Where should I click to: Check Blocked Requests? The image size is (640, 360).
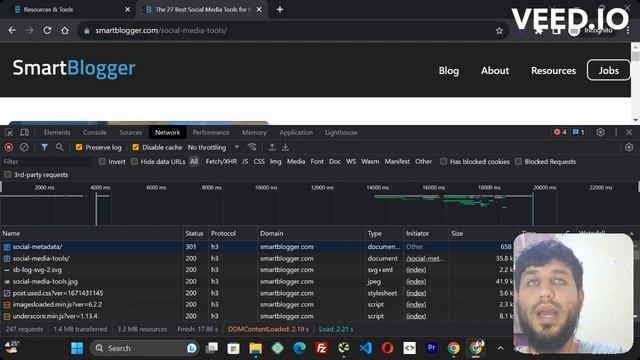click(x=518, y=162)
